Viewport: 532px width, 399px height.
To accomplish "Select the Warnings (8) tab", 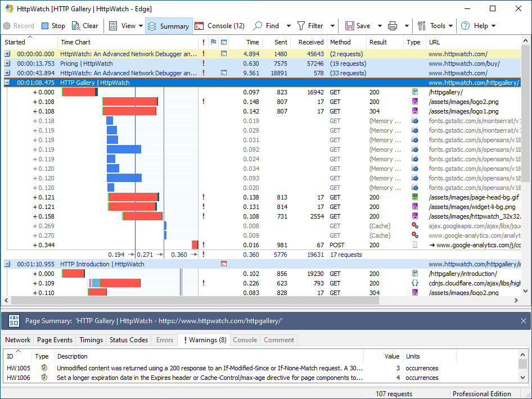I will (205, 339).
